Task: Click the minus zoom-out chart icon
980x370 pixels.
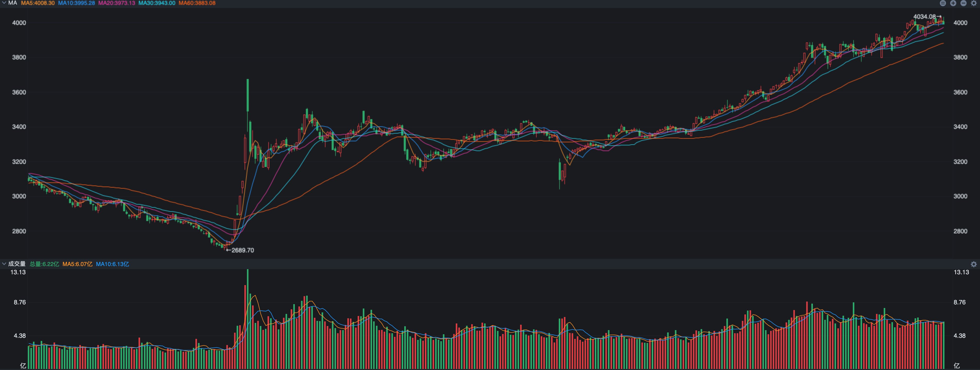Action: [963, 3]
